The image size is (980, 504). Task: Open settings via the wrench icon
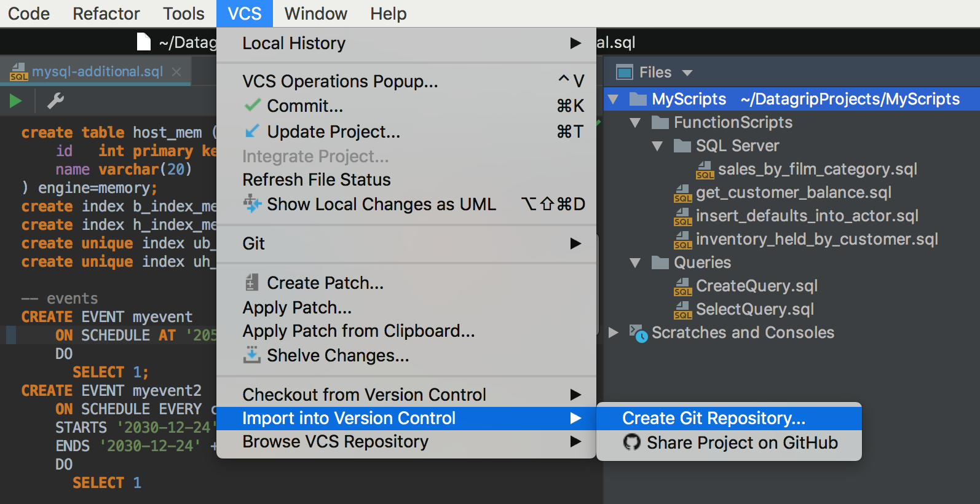[55, 101]
